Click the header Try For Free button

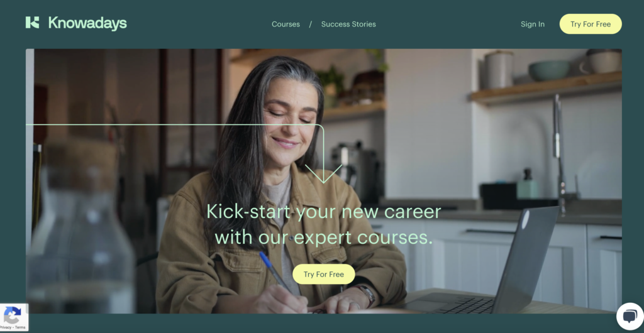tap(590, 25)
